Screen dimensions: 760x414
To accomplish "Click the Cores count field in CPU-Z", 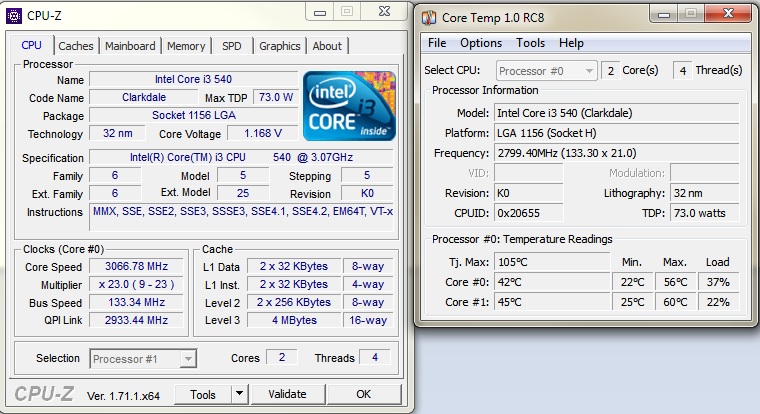I will click(282, 358).
